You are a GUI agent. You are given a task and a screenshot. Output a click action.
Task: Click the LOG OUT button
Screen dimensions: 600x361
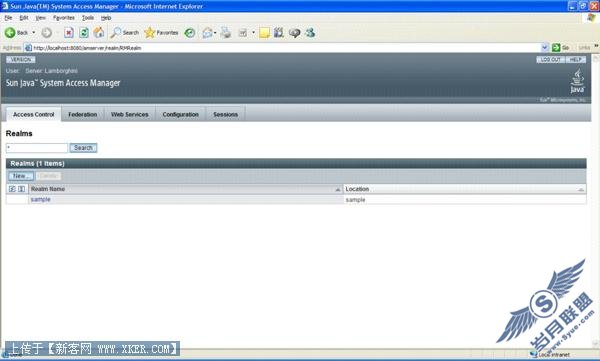[x=551, y=60]
